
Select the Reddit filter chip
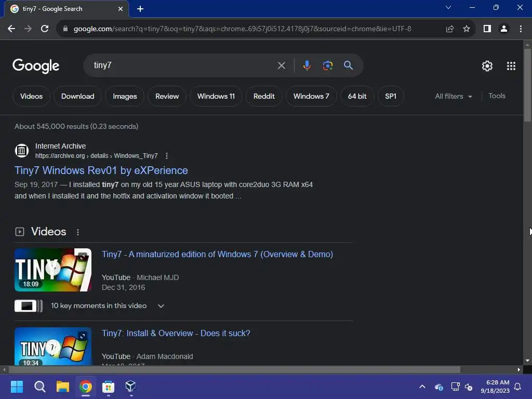[264, 96]
